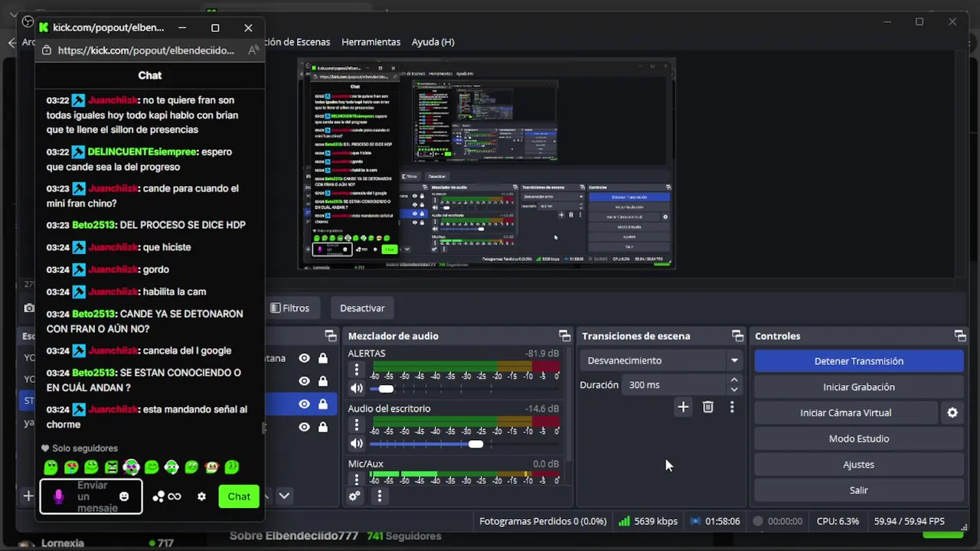Add a new scene transition with plus
980x551 pixels.
tap(683, 407)
